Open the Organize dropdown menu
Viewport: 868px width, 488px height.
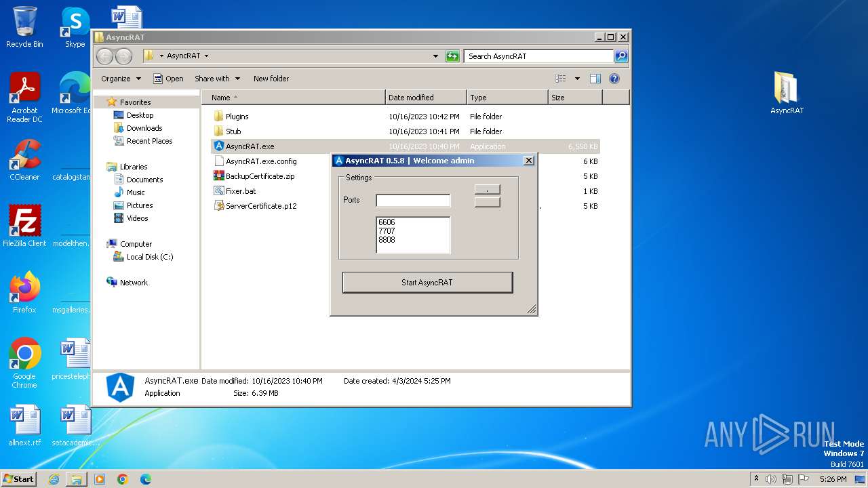(121, 79)
